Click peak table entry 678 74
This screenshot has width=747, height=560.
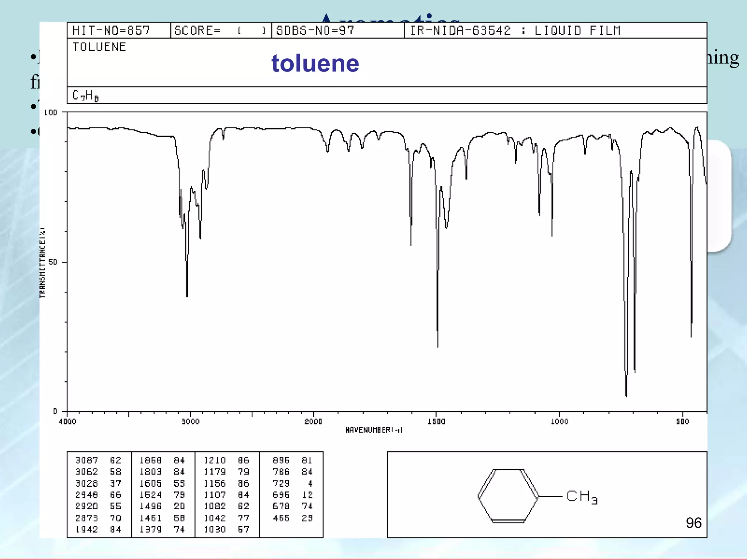tap(293, 506)
